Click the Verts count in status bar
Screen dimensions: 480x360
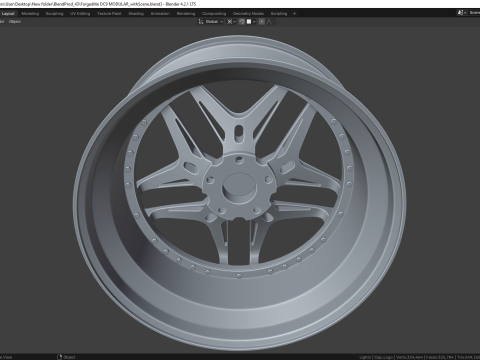[x=410, y=357]
